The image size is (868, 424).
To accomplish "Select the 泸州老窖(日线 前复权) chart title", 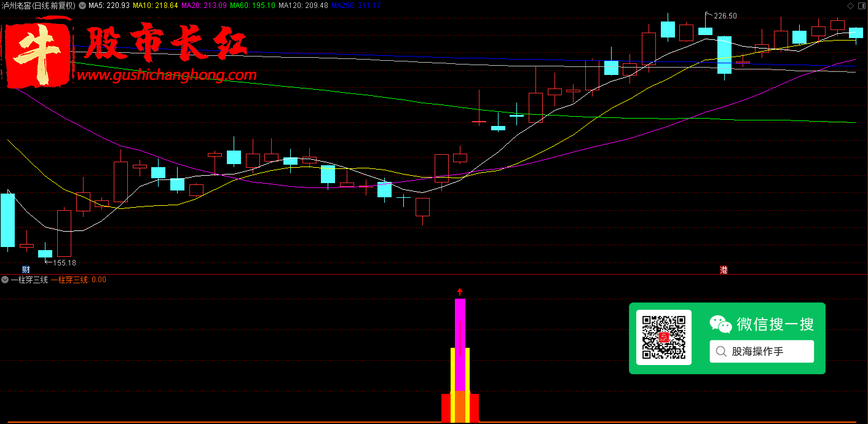I will click(39, 6).
